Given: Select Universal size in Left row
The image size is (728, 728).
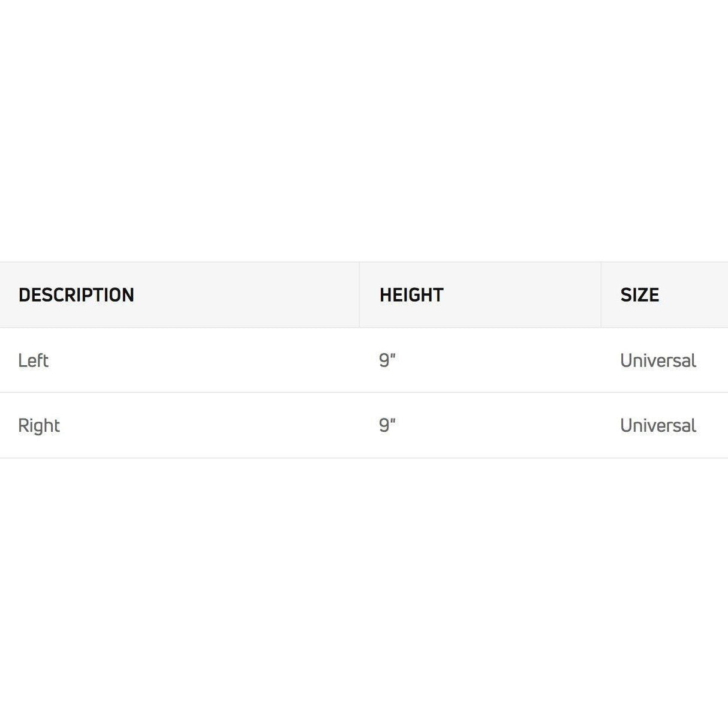Looking at the screenshot, I should (x=658, y=360).
